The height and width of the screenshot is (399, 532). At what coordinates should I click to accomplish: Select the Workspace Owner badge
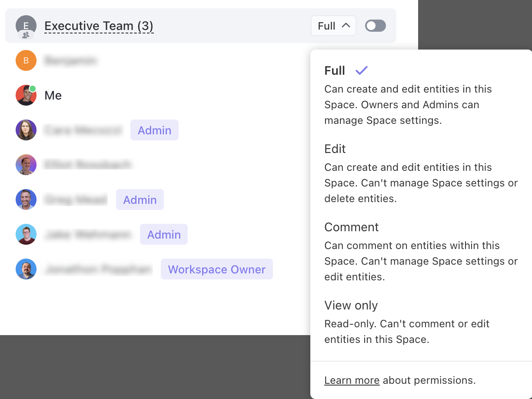coord(216,269)
